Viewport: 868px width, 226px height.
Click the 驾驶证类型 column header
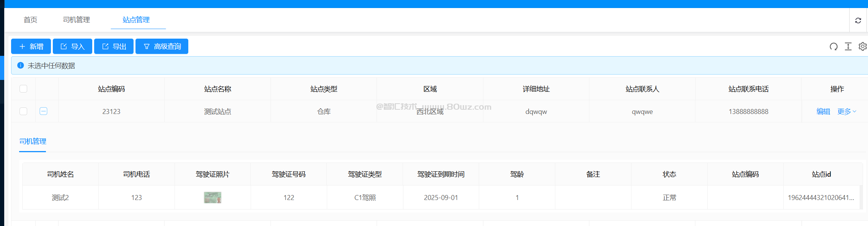pos(365,174)
